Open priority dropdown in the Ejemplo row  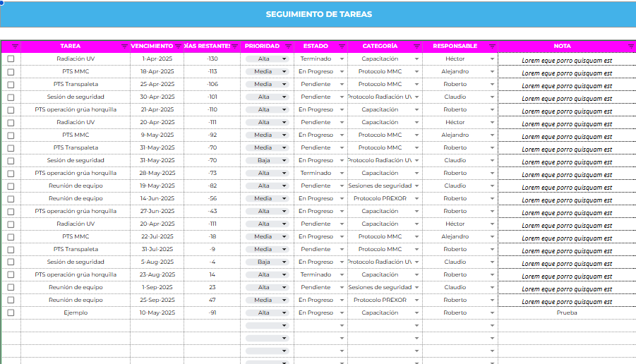(284, 313)
